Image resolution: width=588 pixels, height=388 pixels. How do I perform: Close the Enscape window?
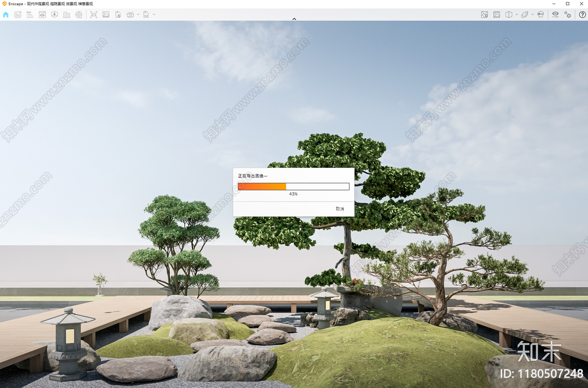(581, 4)
